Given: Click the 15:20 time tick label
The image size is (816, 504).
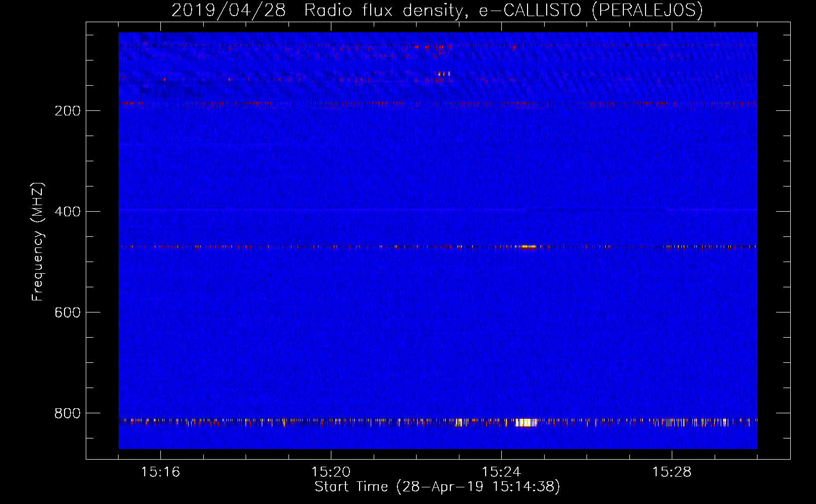Looking at the screenshot, I should 331,472.
